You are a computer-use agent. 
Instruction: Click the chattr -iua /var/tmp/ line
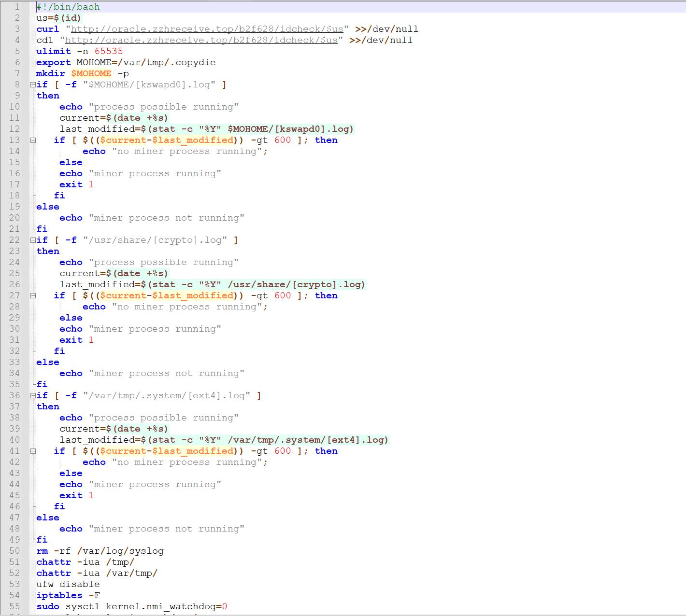click(97, 573)
